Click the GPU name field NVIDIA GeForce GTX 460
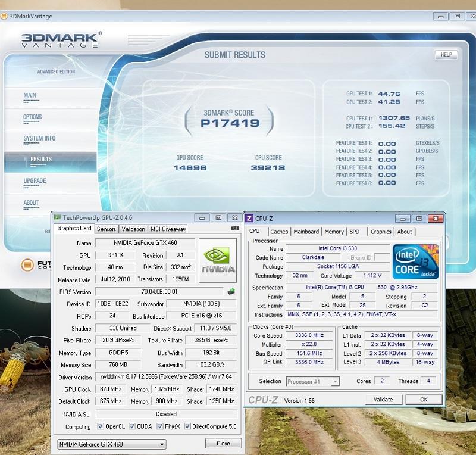The width and height of the screenshot is (476, 455). (145, 242)
